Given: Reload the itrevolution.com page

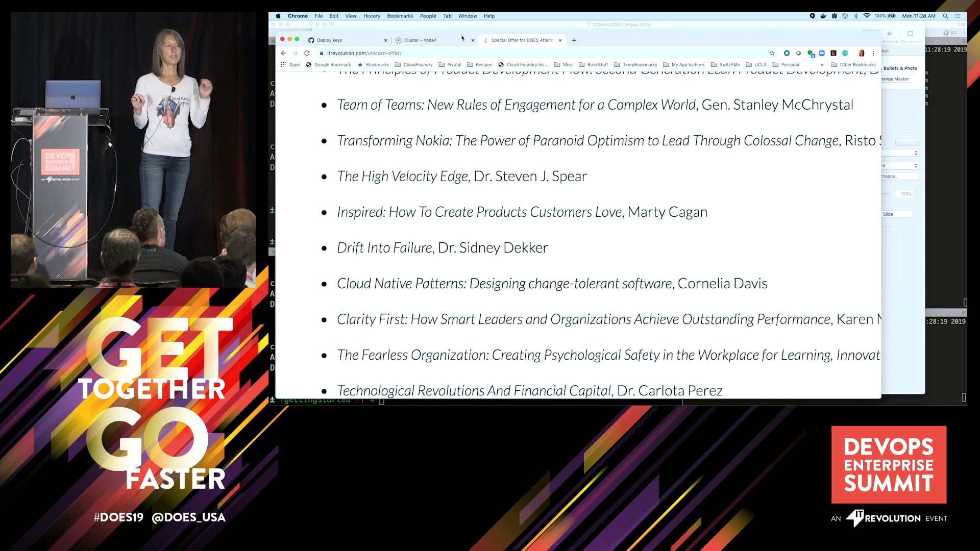Looking at the screenshot, I should point(307,53).
